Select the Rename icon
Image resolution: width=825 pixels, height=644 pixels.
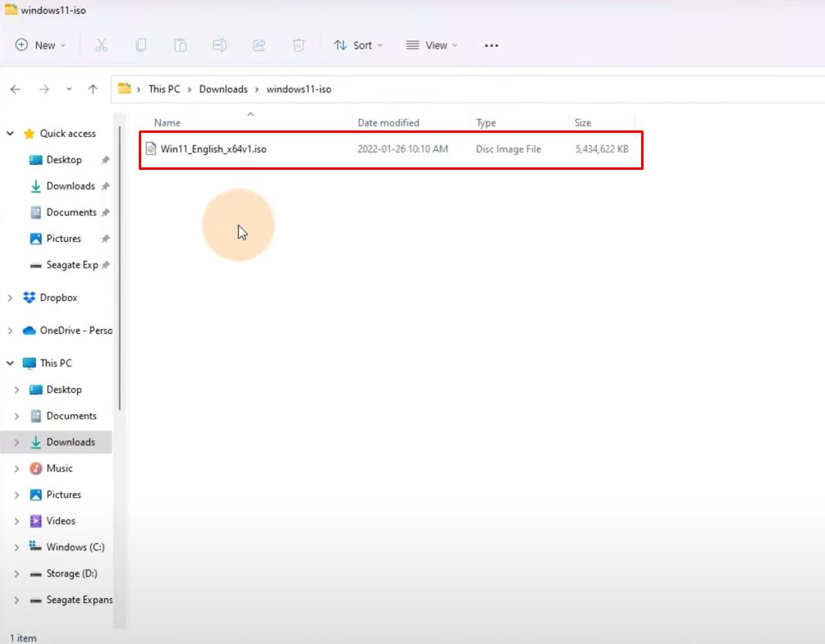[x=220, y=45]
